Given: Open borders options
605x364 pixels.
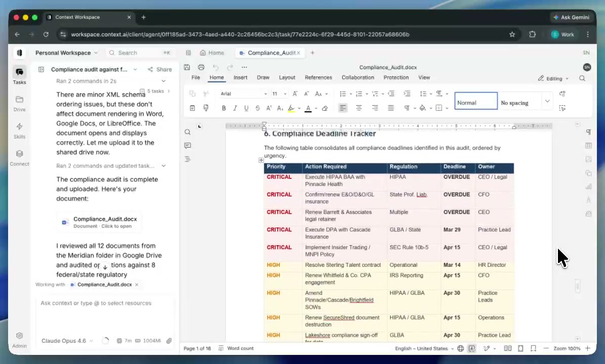Looking at the screenshot, I should (x=447, y=108).
